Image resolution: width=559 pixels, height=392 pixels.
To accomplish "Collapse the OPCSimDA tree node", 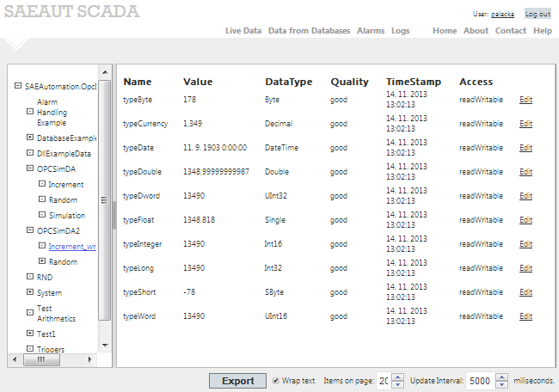I will [30, 168].
